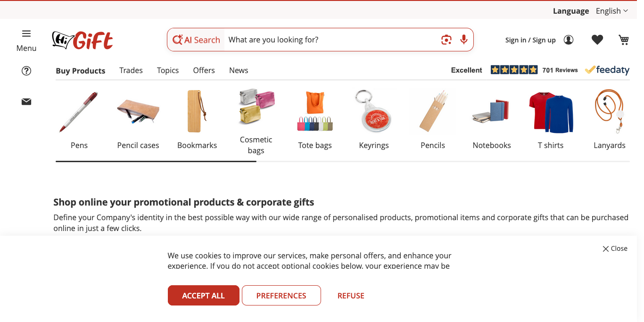
Task: Start voice search with microphone icon
Action: click(463, 40)
